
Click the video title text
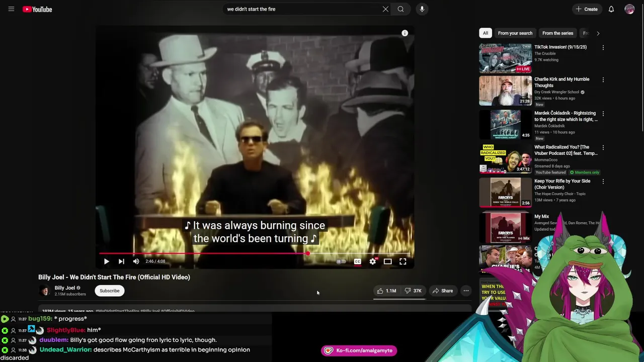(114, 277)
